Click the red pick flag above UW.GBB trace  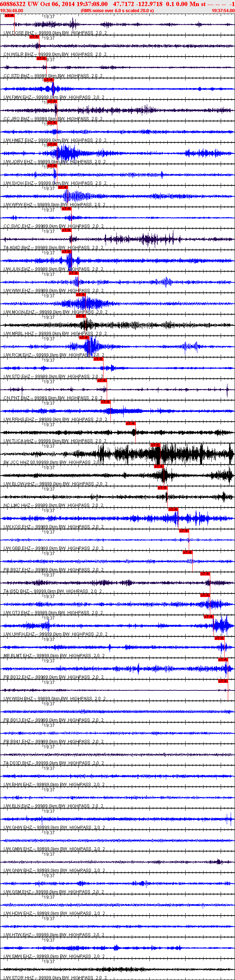[x=184, y=531]
